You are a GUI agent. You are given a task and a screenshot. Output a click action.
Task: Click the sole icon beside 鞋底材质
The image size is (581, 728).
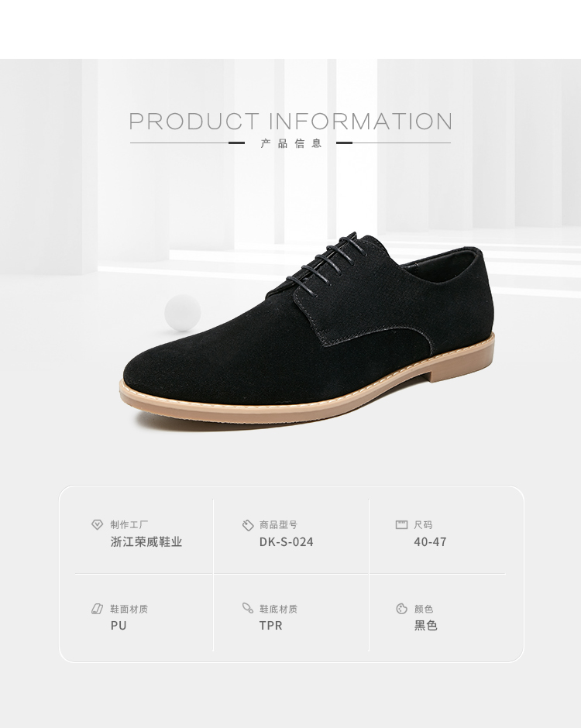point(248,608)
